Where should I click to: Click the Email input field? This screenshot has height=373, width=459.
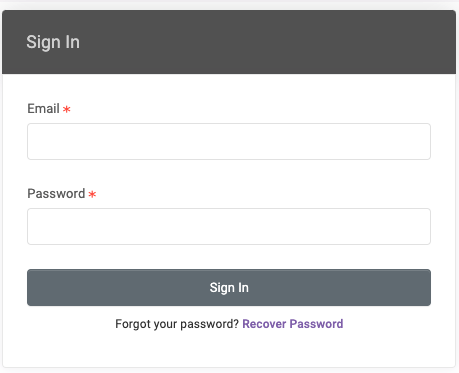tap(229, 141)
